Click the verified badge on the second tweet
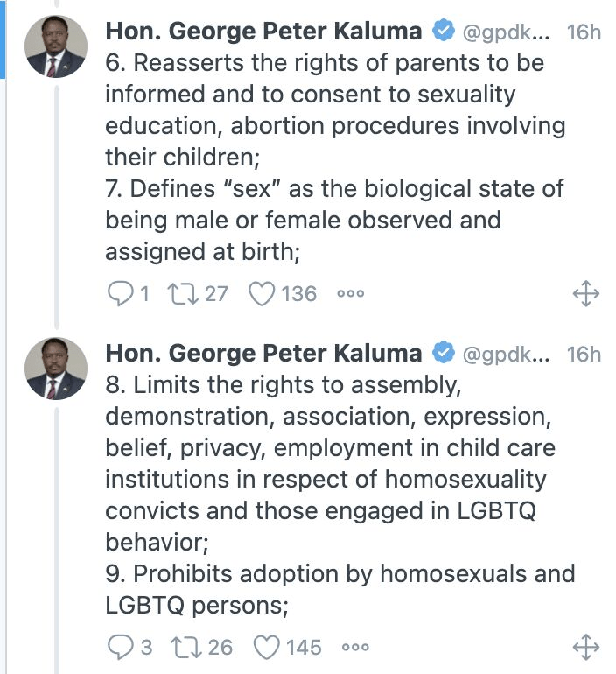The width and height of the screenshot is (616, 674). point(444,354)
